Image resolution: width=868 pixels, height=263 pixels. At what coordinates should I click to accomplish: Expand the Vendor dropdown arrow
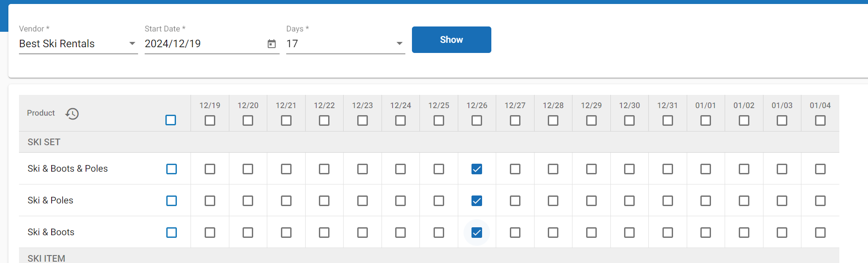click(132, 44)
